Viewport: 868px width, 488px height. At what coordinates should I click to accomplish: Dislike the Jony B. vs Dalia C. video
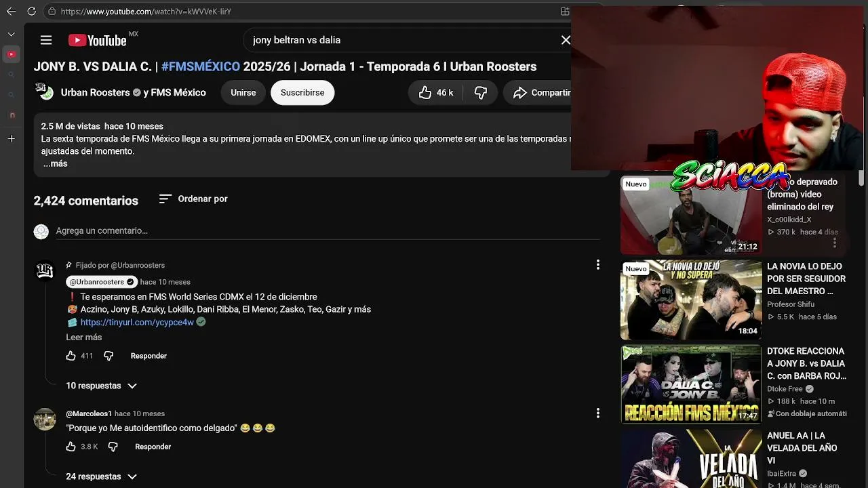[481, 93]
